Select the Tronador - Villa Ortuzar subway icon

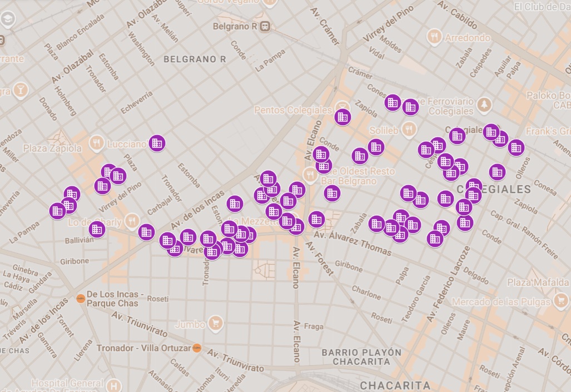pos(197,348)
